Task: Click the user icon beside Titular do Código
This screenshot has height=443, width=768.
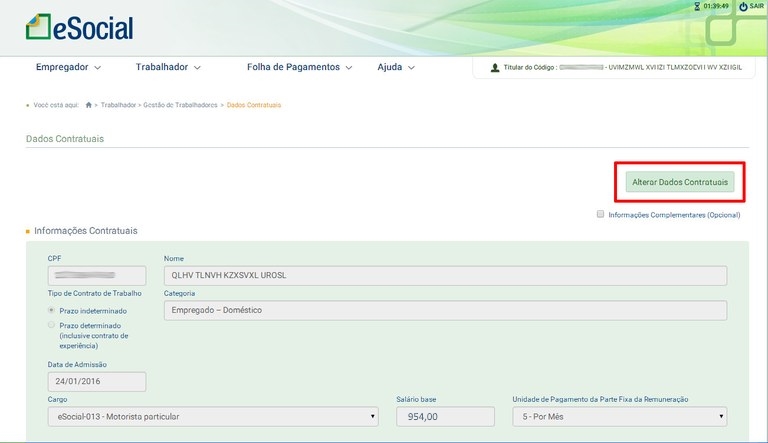Action: tap(495, 68)
